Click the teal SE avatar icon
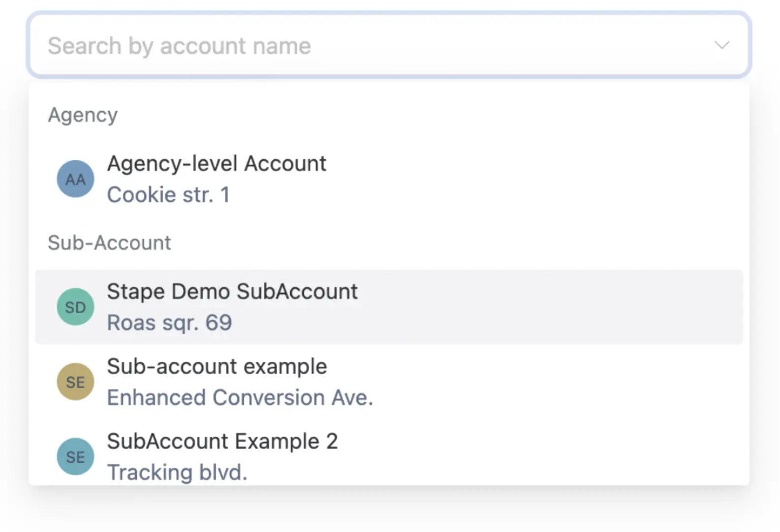Image resolution: width=780 pixels, height=532 pixels. coord(75,457)
